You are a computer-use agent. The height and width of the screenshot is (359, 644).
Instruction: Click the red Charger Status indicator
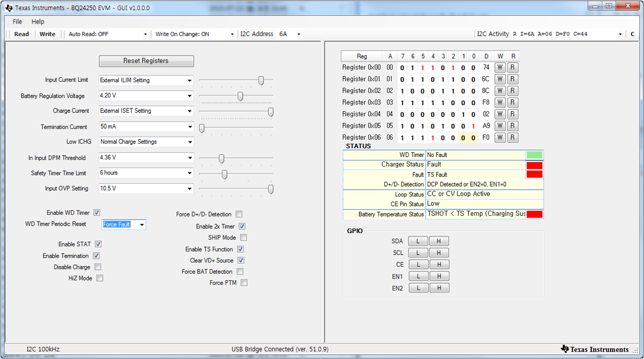[535, 166]
